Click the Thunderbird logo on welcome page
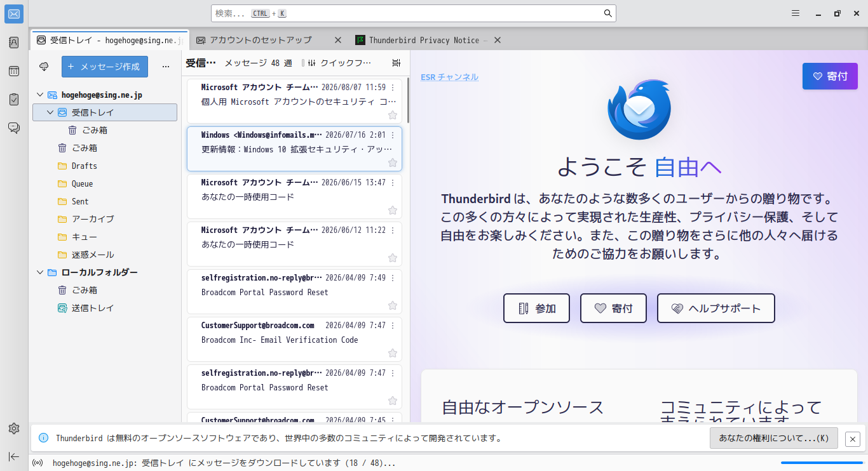 pos(639,109)
